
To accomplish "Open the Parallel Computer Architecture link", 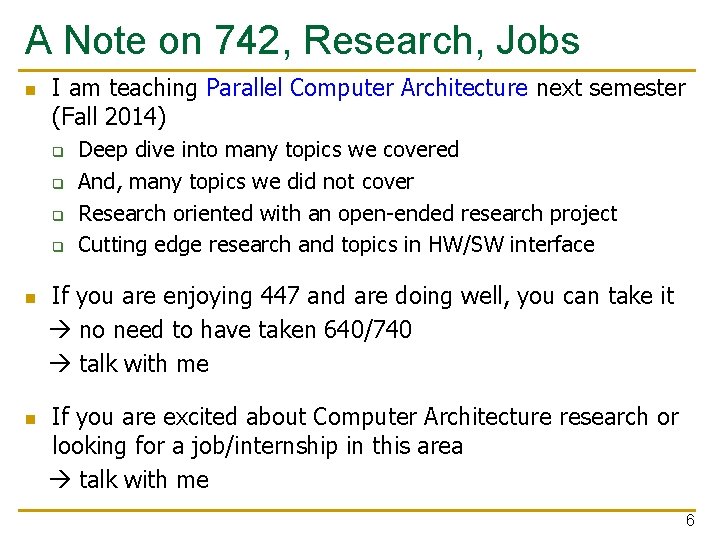I will (x=367, y=87).
